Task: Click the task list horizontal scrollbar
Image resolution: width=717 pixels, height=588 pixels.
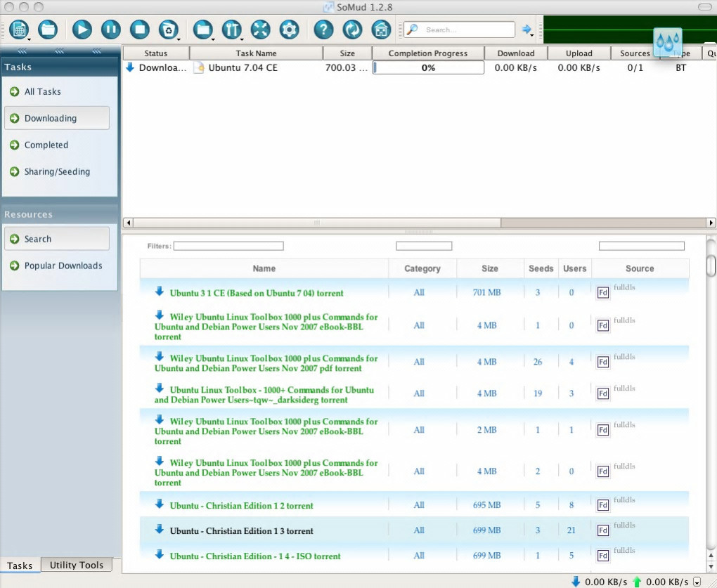Action: [x=316, y=223]
